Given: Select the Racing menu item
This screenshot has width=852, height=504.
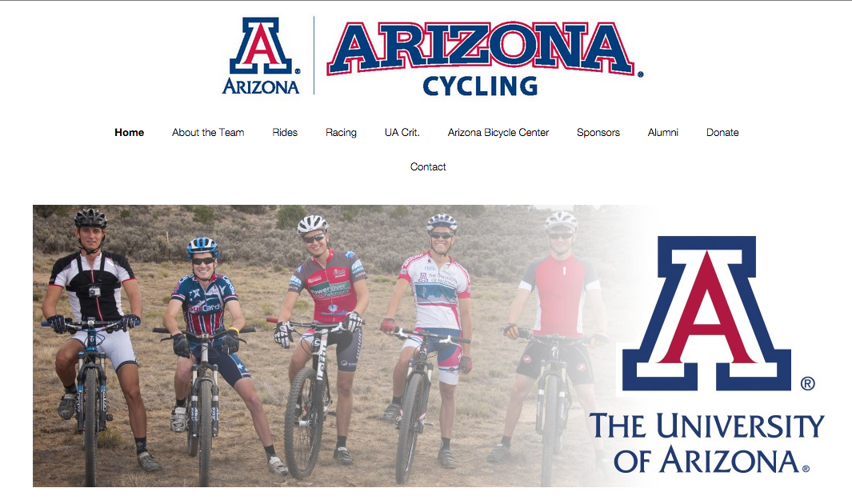Looking at the screenshot, I should (341, 133).
